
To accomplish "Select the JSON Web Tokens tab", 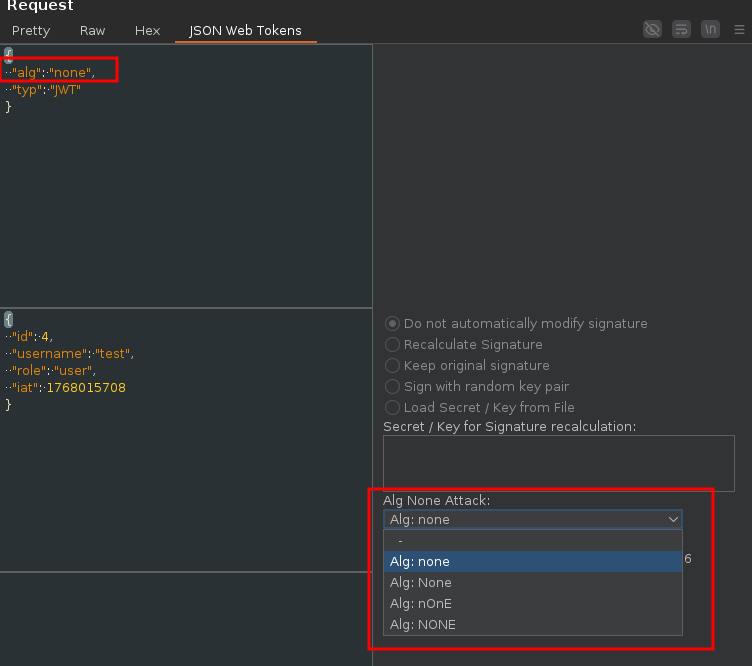I will (x=246, y=31).
